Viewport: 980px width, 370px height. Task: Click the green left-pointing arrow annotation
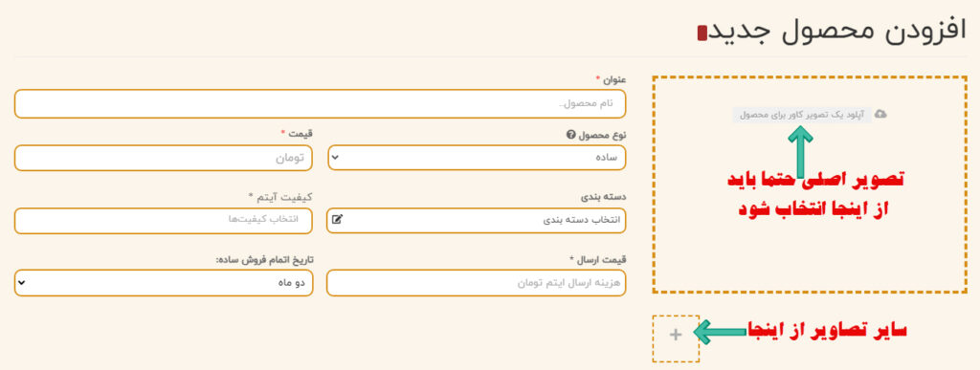[720, 332]
